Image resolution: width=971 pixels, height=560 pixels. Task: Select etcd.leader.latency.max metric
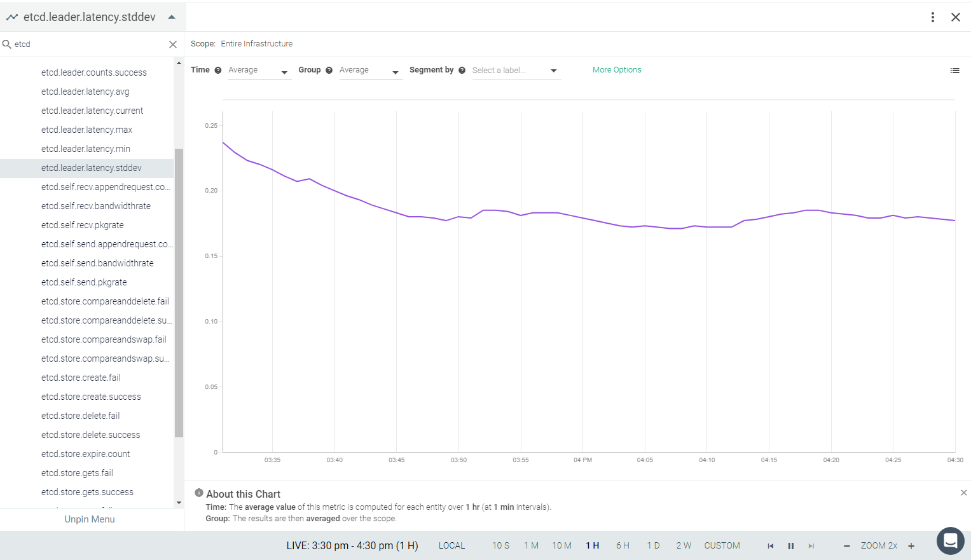[x=86, y=130]
